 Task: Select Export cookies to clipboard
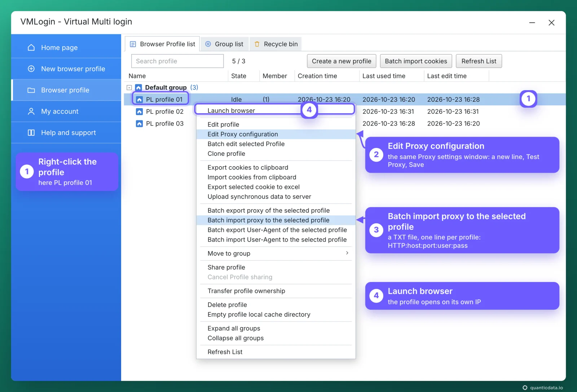276,167
